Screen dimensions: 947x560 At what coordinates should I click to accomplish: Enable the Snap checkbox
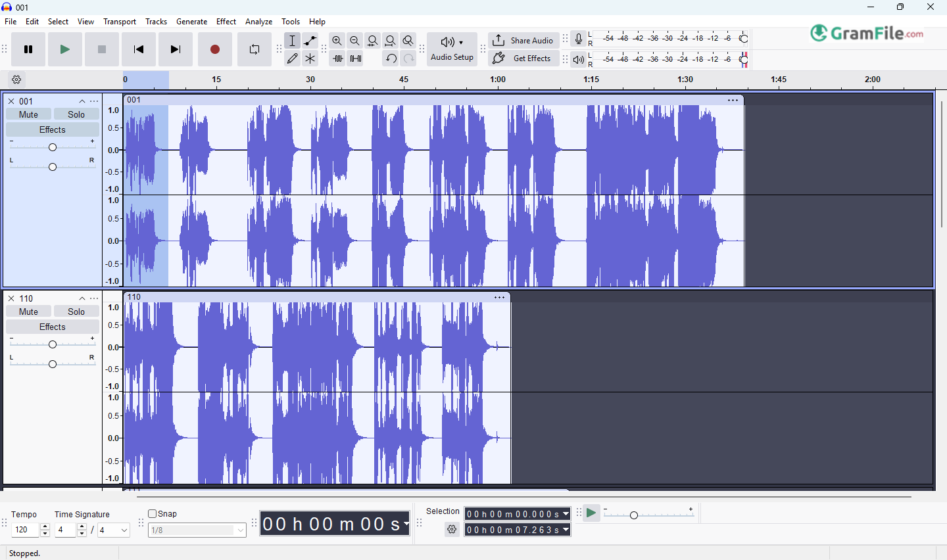(x=153, y=514)
